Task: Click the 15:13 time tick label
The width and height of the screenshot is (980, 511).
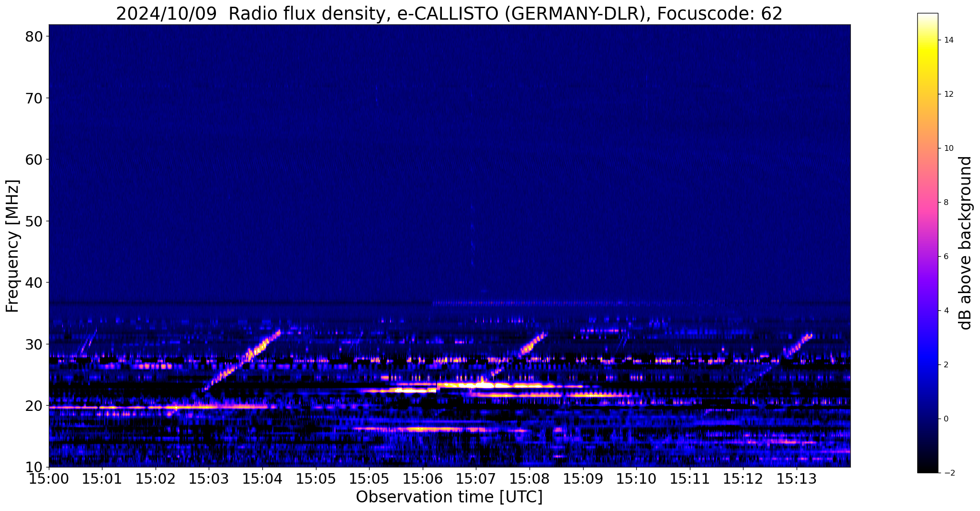Action: [797, 479]
